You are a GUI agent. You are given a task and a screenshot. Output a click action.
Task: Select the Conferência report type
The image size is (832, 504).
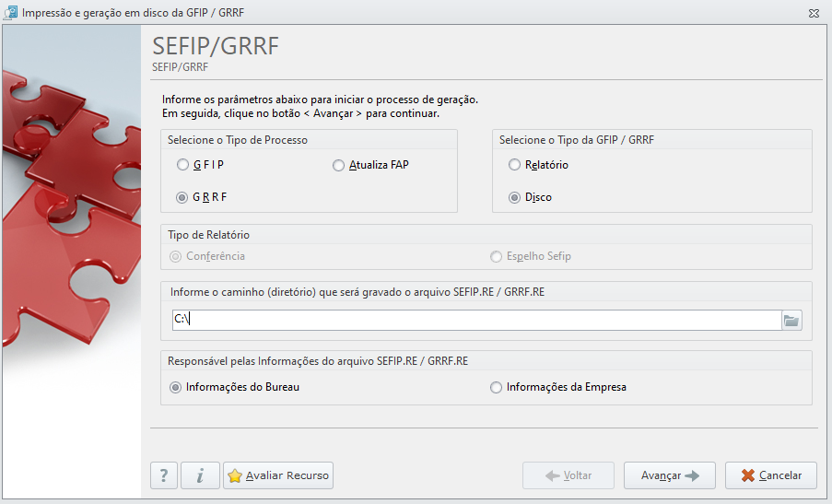(207, 256)
